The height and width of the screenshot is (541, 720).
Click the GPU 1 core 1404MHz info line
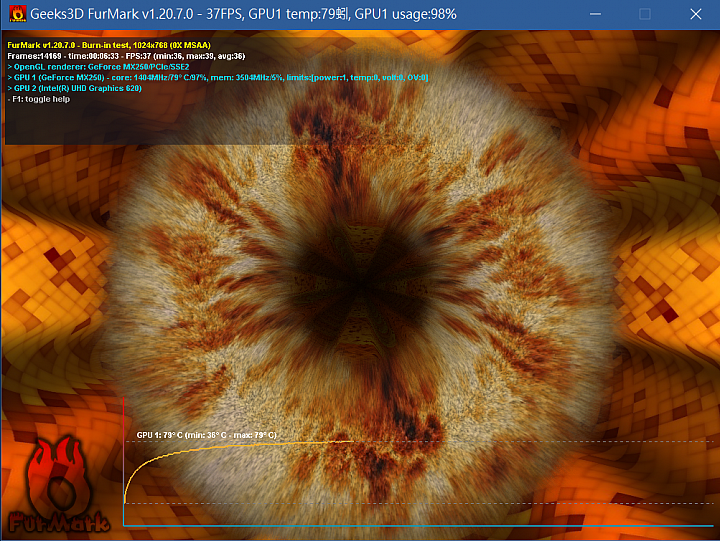[218, 77]
